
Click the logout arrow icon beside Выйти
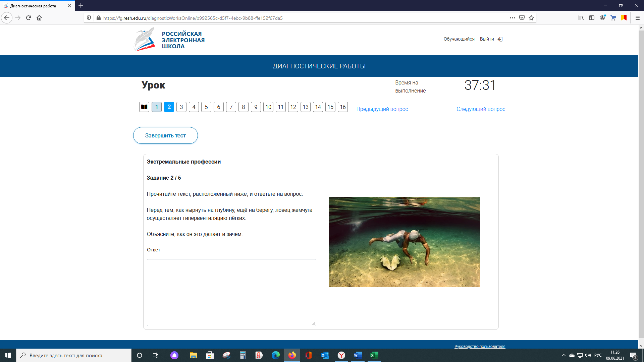(x=500, y=39)
